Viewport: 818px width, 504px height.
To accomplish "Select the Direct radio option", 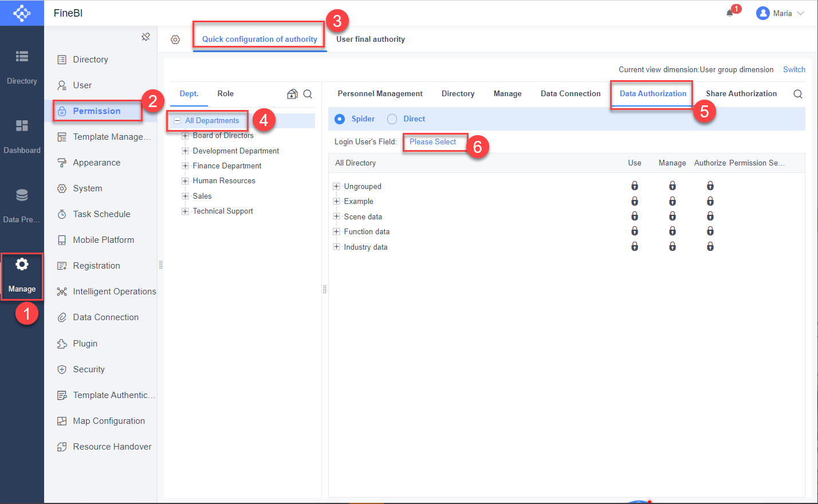I will tap(392, 119).
